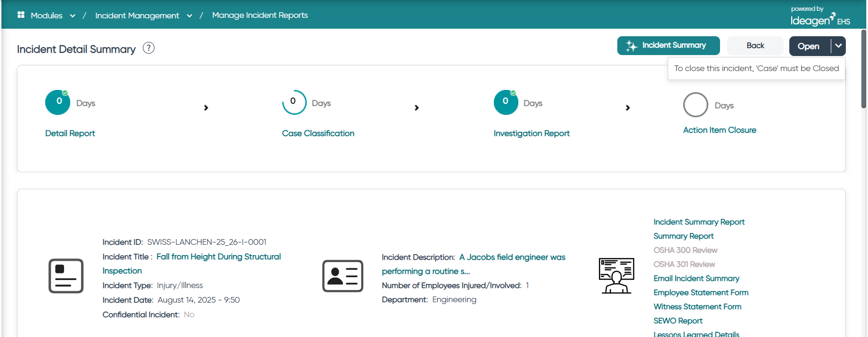Image resolution: width=868 pixels, height=337 pixels.
Task: Open the help question mark icon
Action: point(148,48)
